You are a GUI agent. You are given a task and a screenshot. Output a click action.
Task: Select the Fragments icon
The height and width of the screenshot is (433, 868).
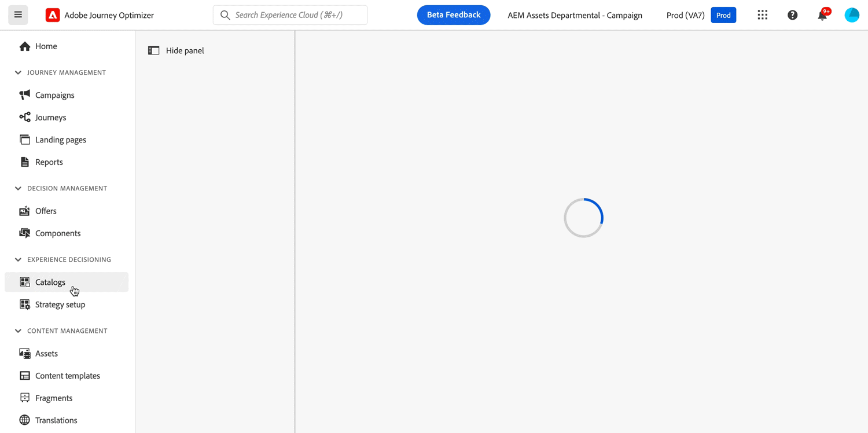[25, 398]
